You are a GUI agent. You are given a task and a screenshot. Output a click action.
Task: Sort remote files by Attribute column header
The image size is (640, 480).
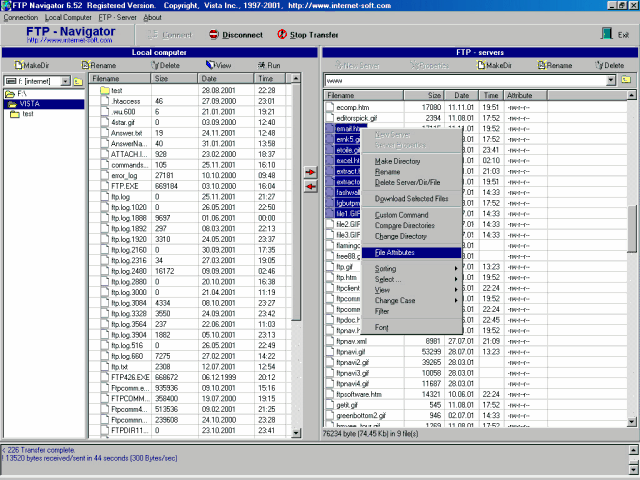525,96
